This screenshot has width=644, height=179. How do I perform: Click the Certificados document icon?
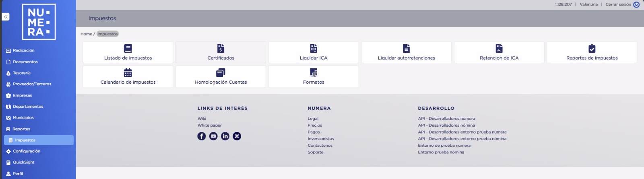pos(221,49)
